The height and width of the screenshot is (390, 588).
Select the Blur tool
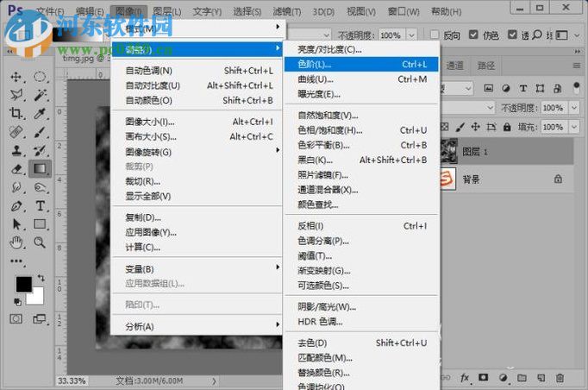click(x=16, y=187)
